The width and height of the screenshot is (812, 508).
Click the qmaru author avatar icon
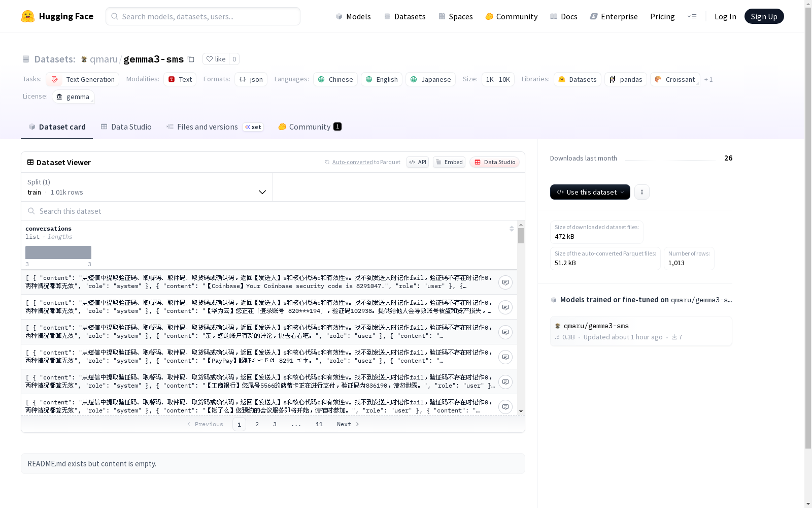tap(84, 59)
